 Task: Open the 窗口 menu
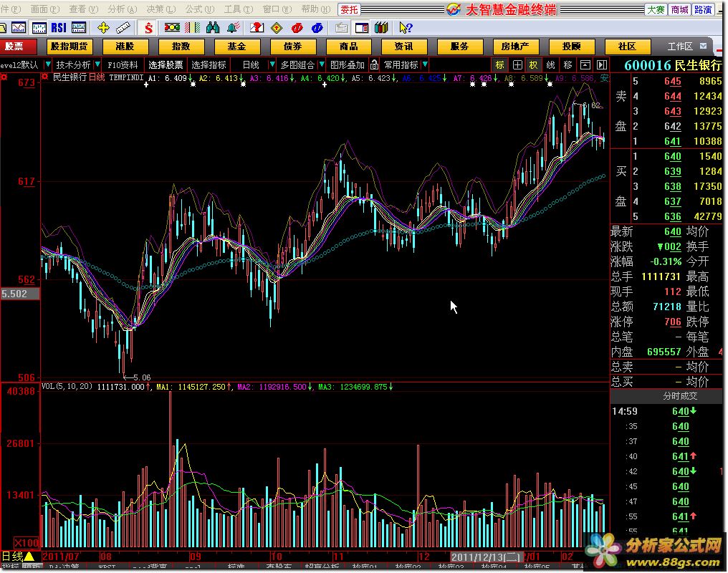click(x=277, y=9)
